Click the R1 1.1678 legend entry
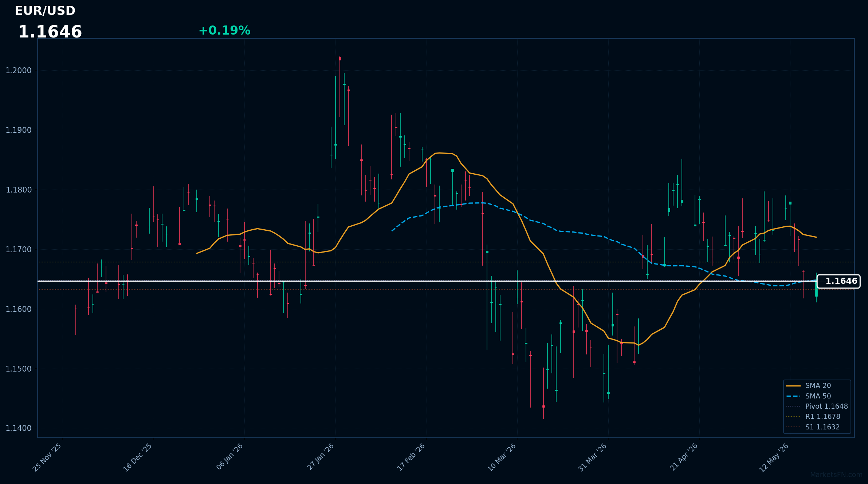868x484 pixels. click(x=813, y=417)
